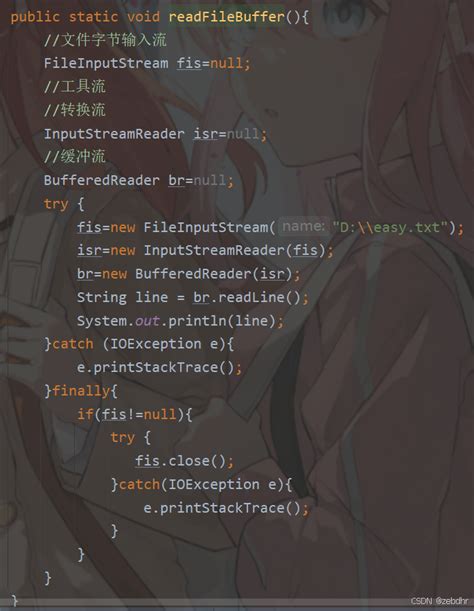Click the 'name:' parameter hint in FileInputStream
This screenshot has width=474, height=611.
(x=304, y=226)
